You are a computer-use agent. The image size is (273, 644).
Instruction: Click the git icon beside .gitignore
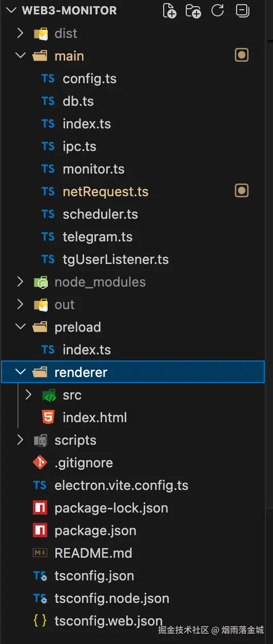tap(40, 463)
